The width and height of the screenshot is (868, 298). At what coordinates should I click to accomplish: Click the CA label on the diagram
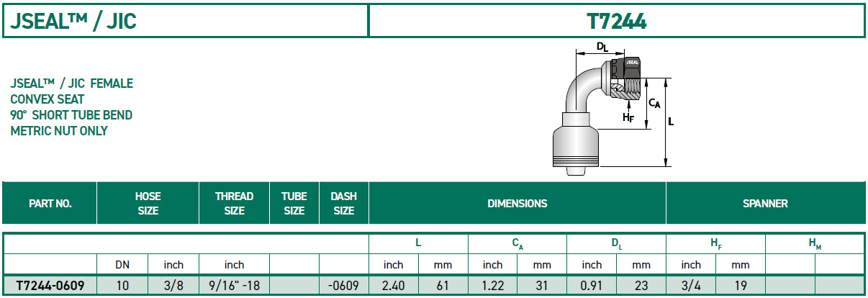654,104
